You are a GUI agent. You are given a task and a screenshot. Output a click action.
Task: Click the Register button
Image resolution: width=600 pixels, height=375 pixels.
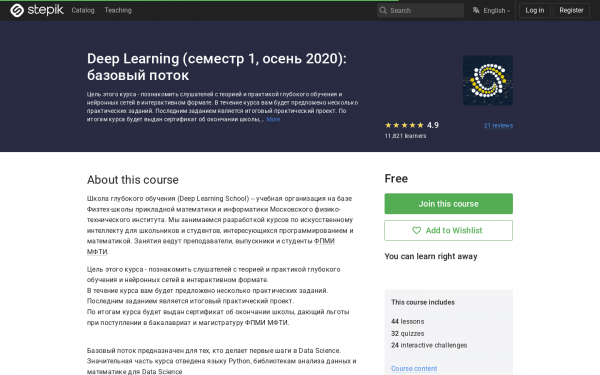point(571,10)
